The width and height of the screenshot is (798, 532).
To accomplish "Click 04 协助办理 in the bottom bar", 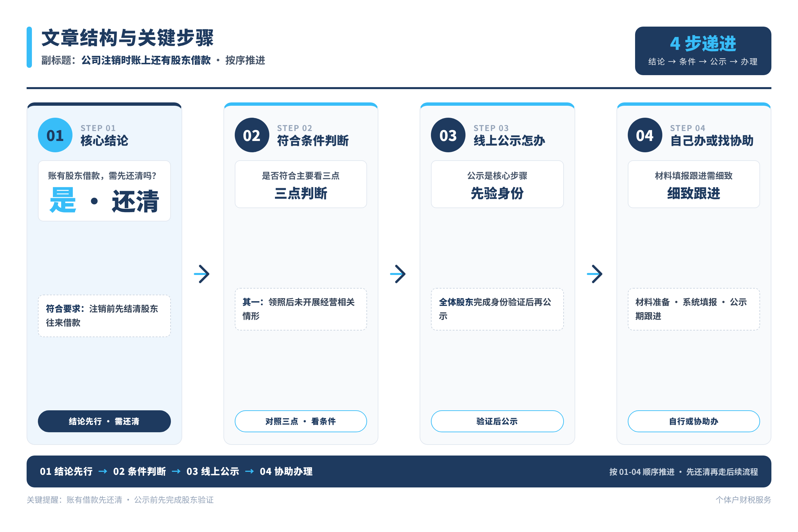I will (x=286, y=471).
